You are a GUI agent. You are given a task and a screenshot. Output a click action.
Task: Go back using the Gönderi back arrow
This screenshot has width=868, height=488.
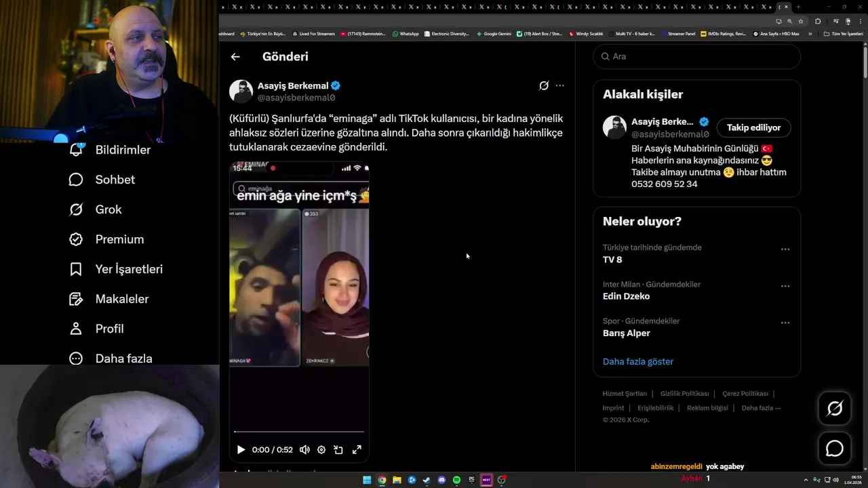click(235, 57)
